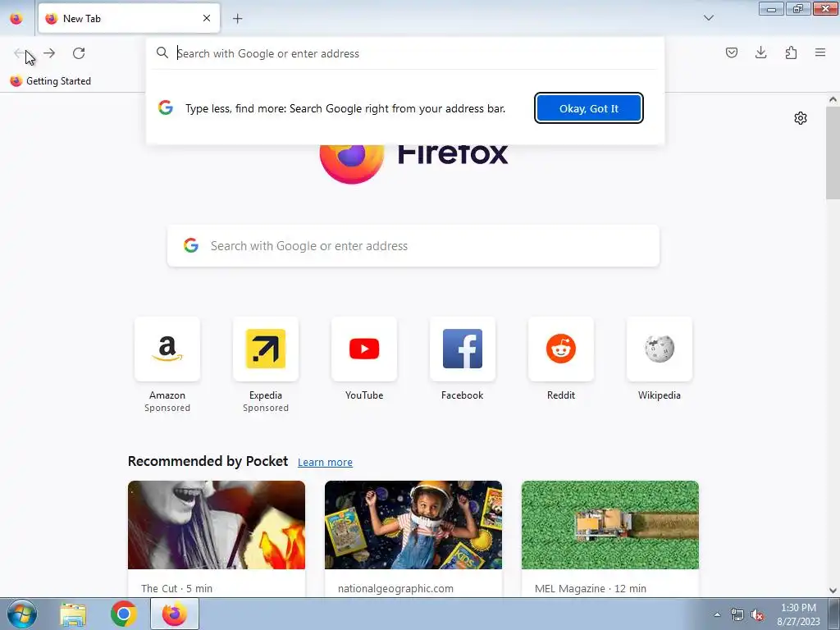840x630 pixels.
Task: Go forward one page
Action: (49, 53)
